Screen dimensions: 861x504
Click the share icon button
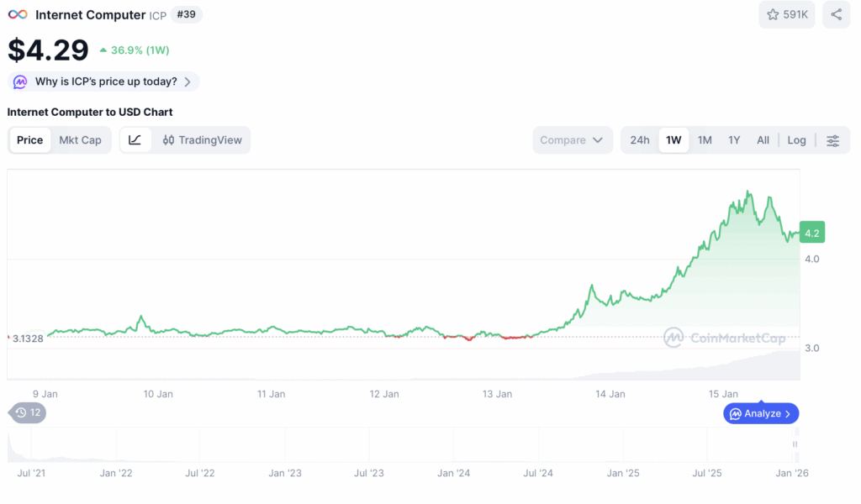point(836,15)
